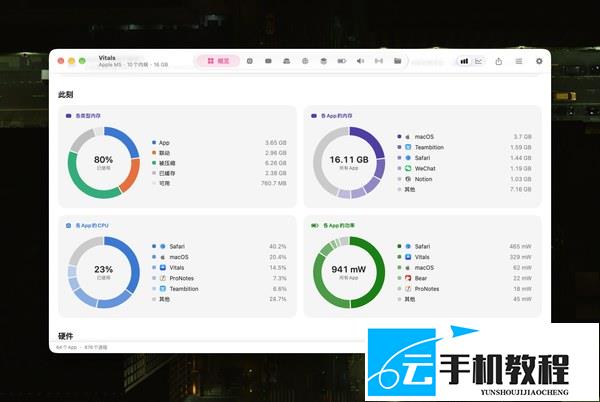This screenshot has height=402, width=600.
Task: Click the Vitals icon in CPU list
Action: click(x=163, y=268)
